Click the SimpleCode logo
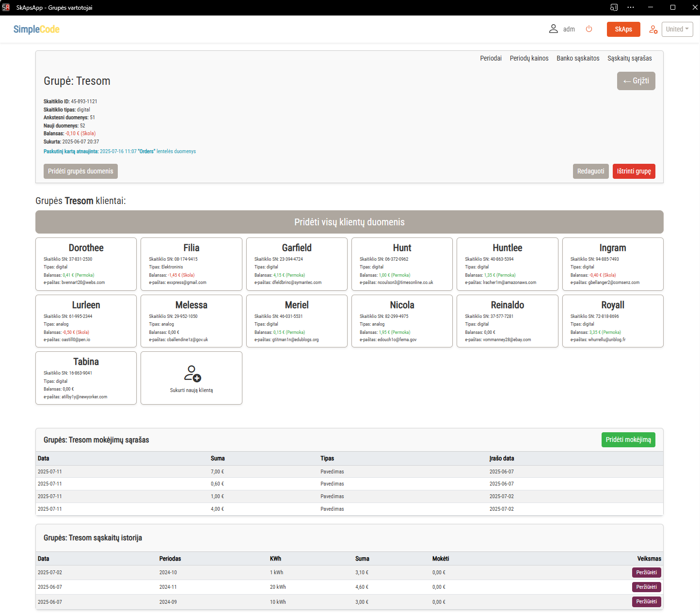 tap(36, 29)
